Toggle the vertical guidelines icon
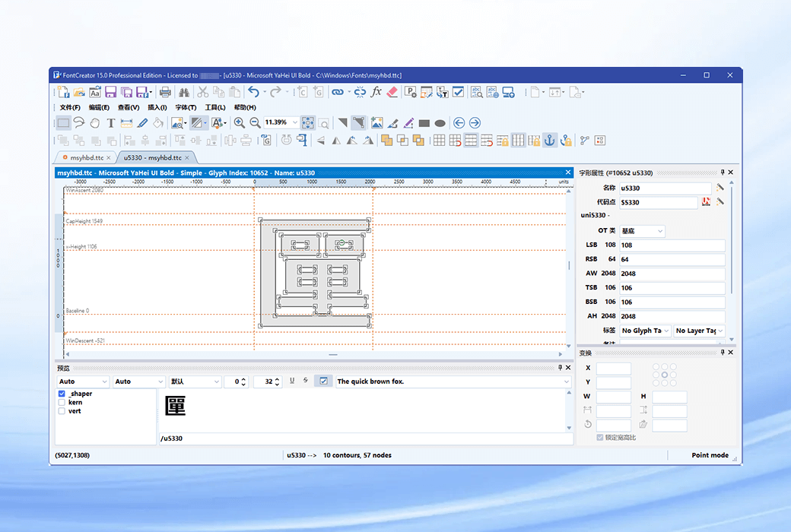791x532 pixels. [x=518, y=140]
